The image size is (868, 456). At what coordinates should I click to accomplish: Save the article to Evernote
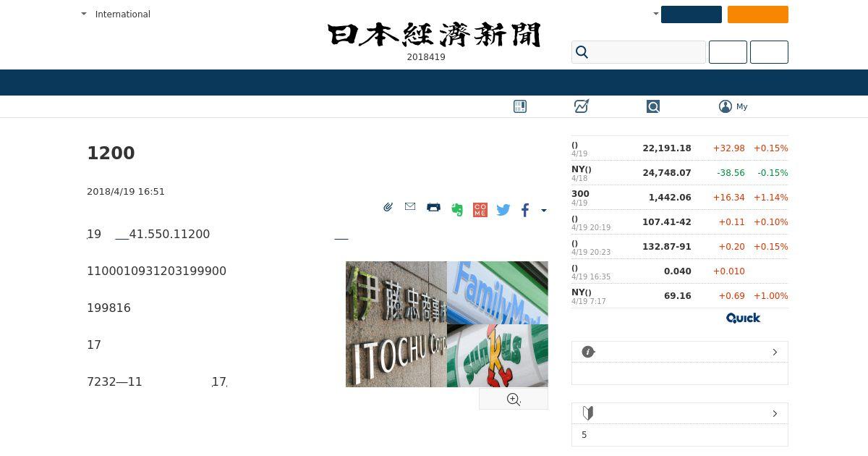click(x=457, y=210)
